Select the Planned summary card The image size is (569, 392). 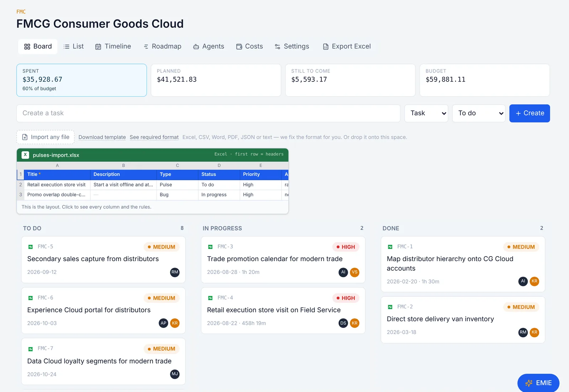216,80
